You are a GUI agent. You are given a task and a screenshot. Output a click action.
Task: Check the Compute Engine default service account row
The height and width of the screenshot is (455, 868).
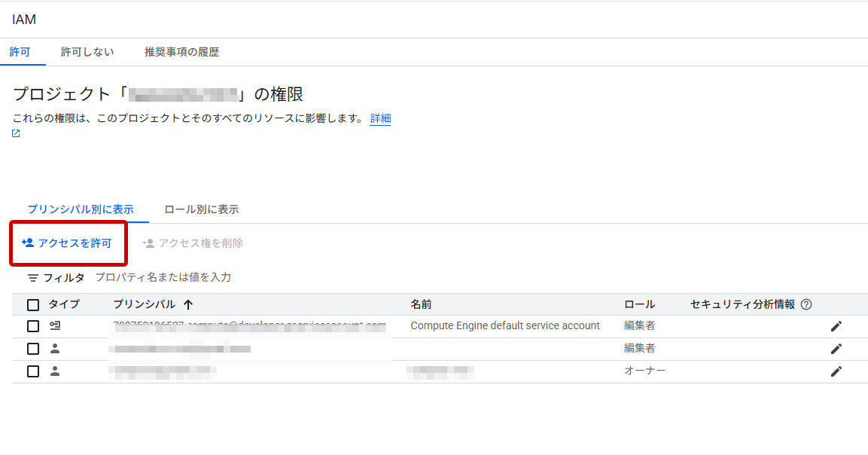coord(33,326)
